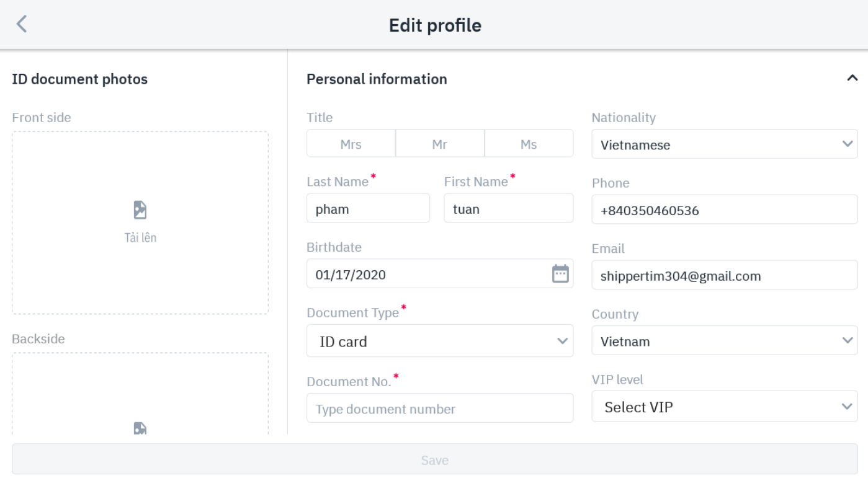Select the Mr title option
Viewport: 868px width, 481px height.
440,144
